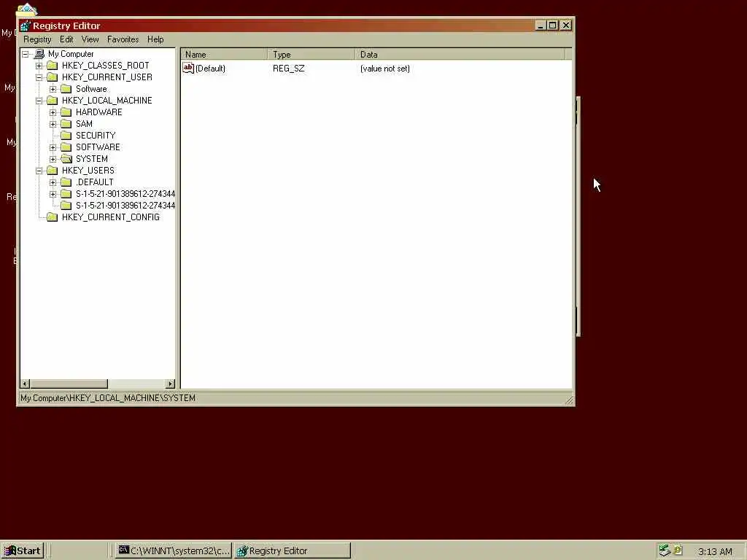Click HKEY_LOCAL_MACHINE folder icon

[x=53, y=101]
